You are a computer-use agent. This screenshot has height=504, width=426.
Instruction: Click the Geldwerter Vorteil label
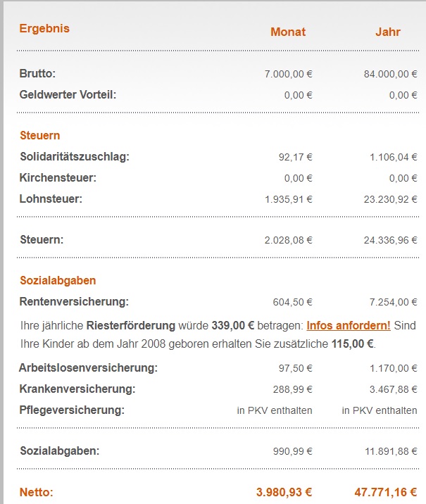[68, 94]
